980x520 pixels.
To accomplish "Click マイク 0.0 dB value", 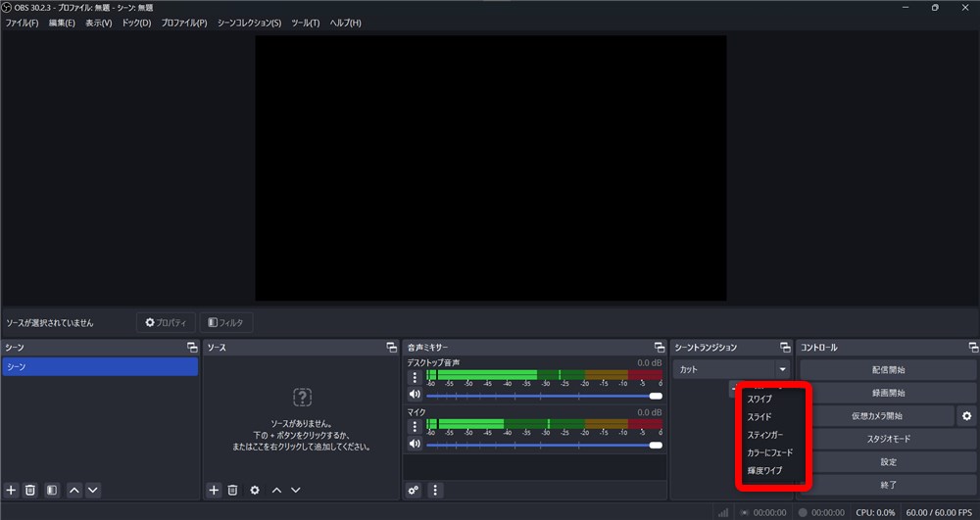I will [650, 412].
